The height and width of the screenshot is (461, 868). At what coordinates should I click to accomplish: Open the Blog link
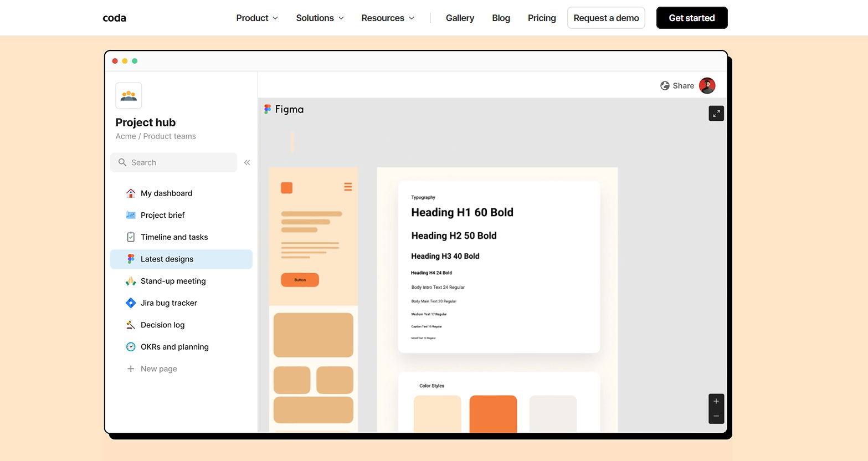(x=501, y=18)
